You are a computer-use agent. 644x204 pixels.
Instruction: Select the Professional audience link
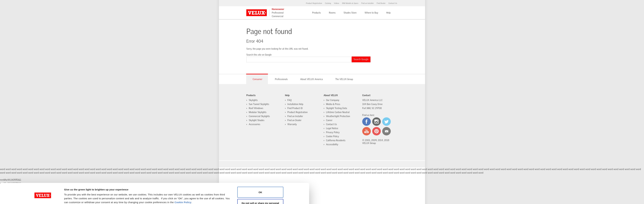click(278, 13)
